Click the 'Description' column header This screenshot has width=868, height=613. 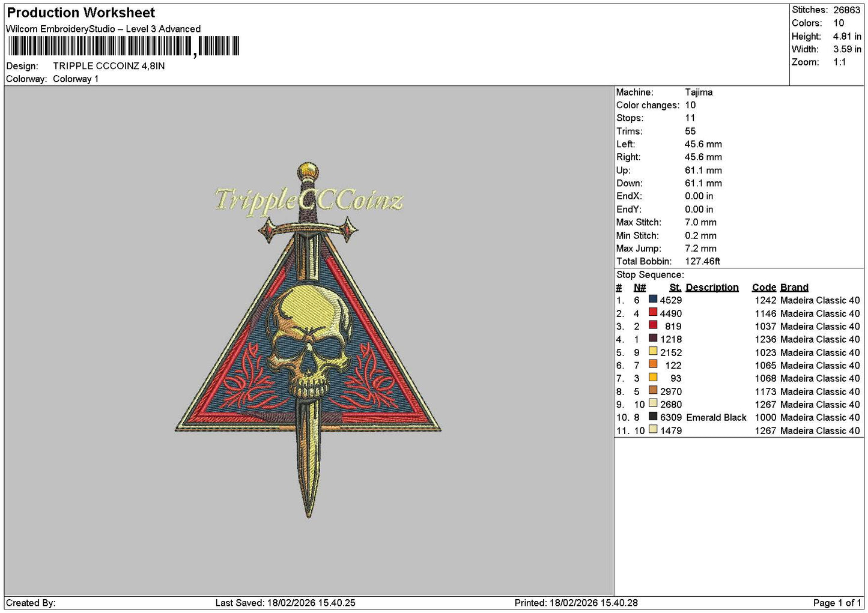(712, 288)
